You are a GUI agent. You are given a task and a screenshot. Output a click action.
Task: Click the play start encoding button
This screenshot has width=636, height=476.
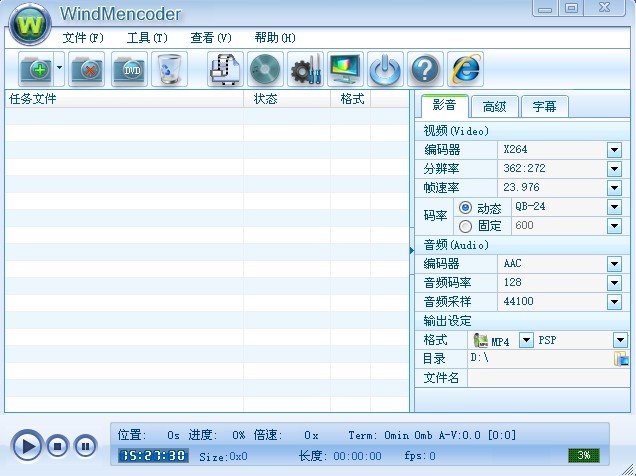[x=27, y=446]
